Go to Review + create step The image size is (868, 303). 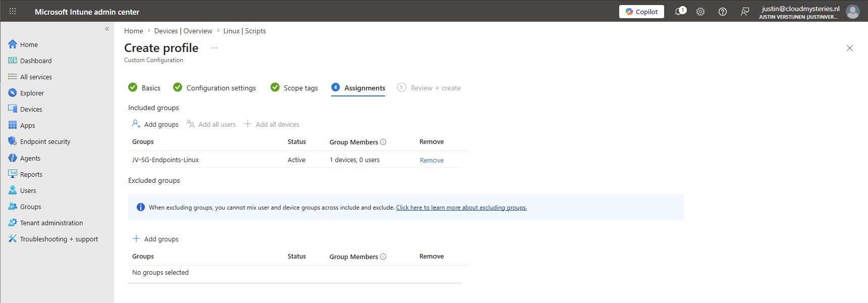click(x=429, y=88)
